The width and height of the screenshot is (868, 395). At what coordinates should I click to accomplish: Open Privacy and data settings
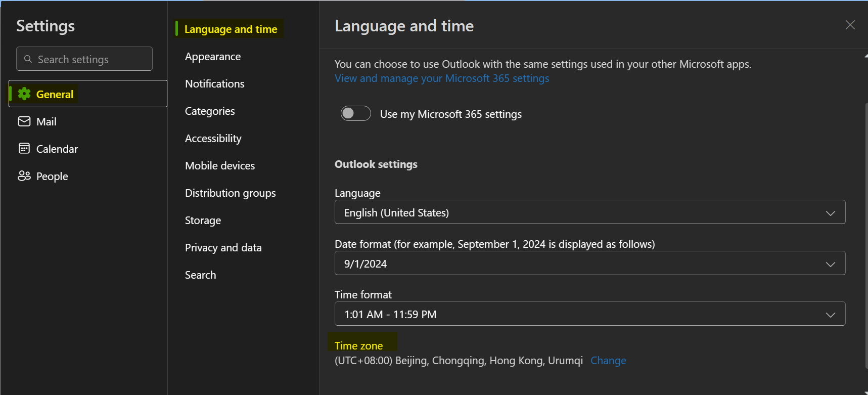[223, 247]
